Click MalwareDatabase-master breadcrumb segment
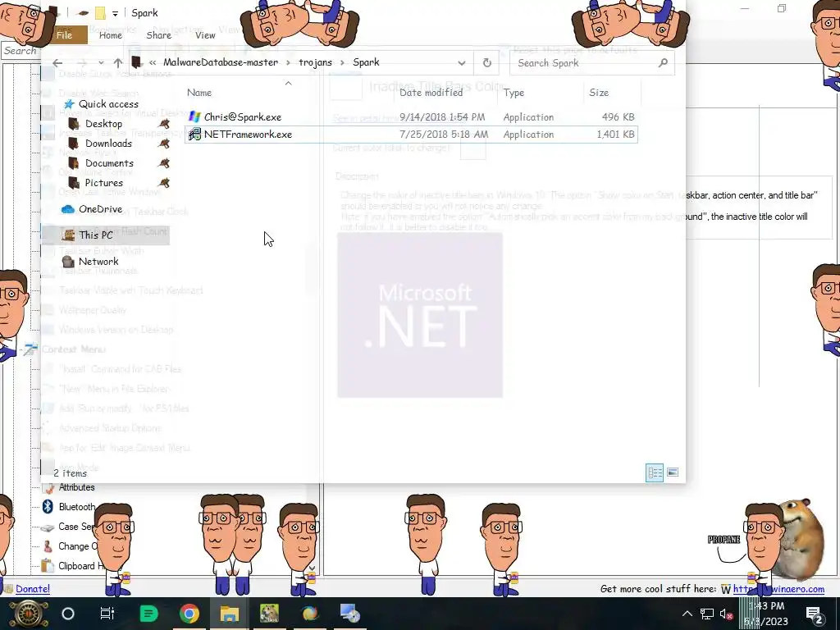The width and height of the screenshot is (840, 630). (220, 62)
